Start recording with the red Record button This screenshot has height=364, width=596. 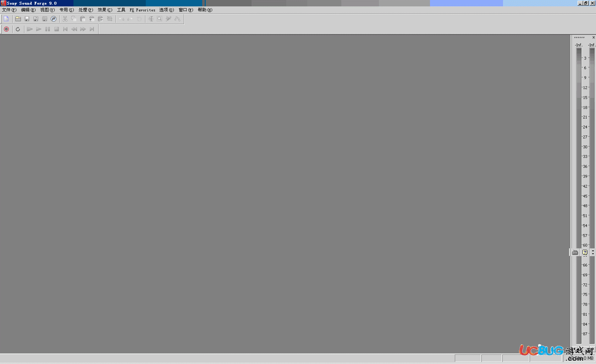6,29
